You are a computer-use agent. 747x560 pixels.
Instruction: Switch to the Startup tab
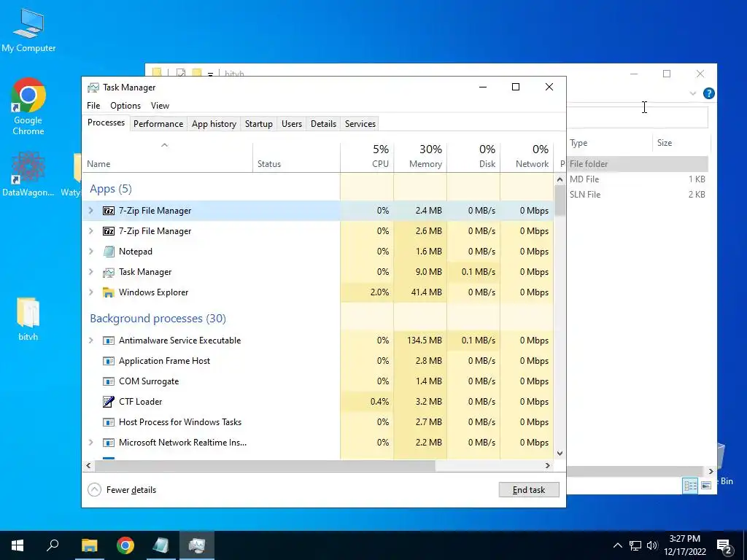point(259,124)
